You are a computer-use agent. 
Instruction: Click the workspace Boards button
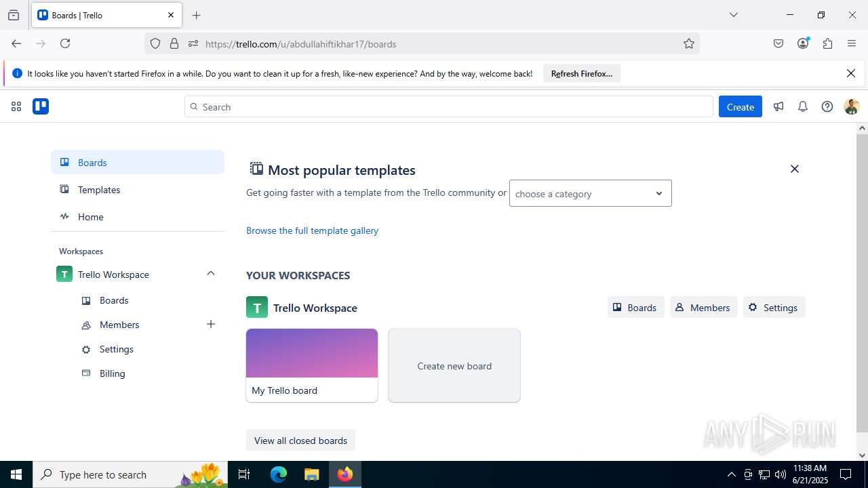pos(636,307)
